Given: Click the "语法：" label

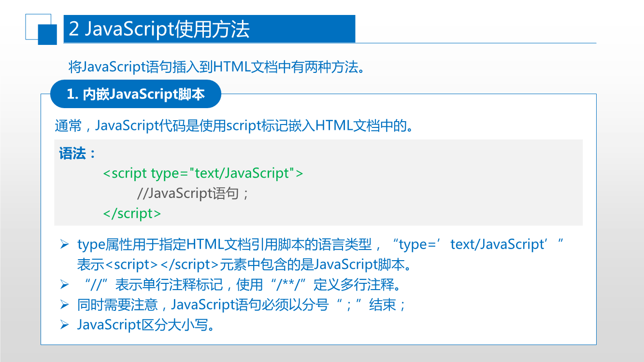Looking at the screenshot, I should [x=78, y=153].
